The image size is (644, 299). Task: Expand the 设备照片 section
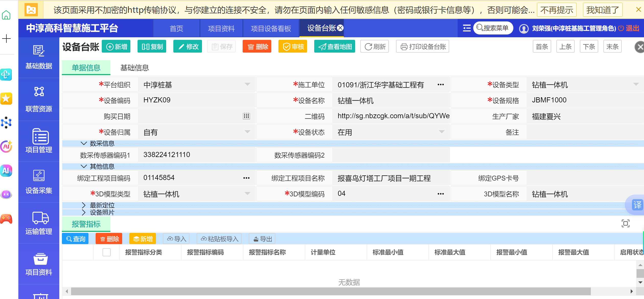pyautogui.click(x=84, y=212)
